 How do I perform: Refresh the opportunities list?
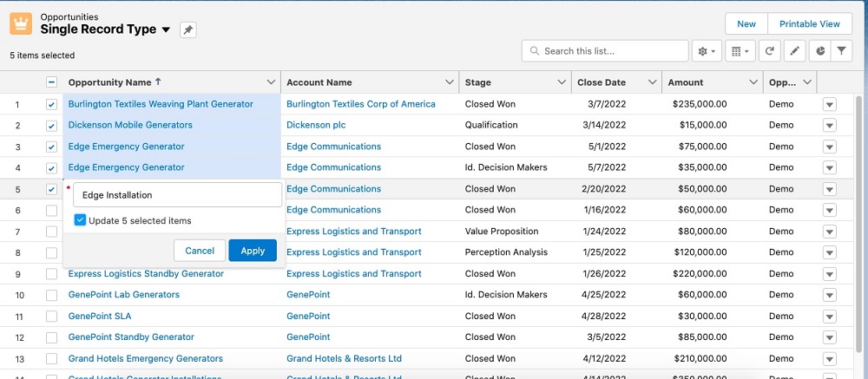point(768,51)
